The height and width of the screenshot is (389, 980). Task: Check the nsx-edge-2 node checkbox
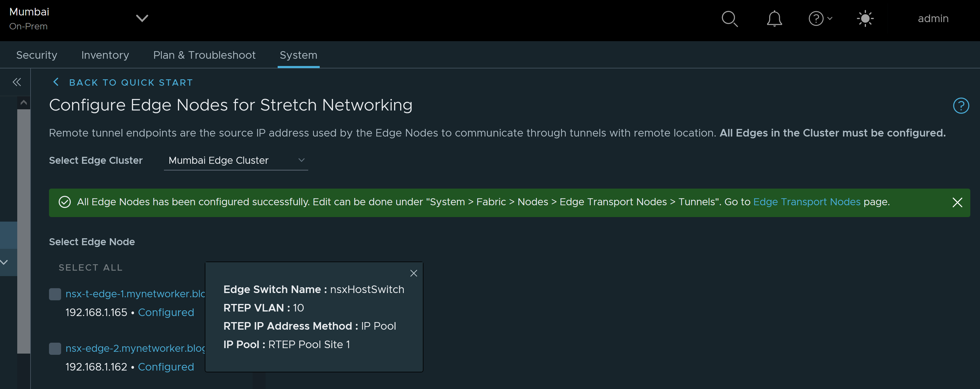click(55, 349)
